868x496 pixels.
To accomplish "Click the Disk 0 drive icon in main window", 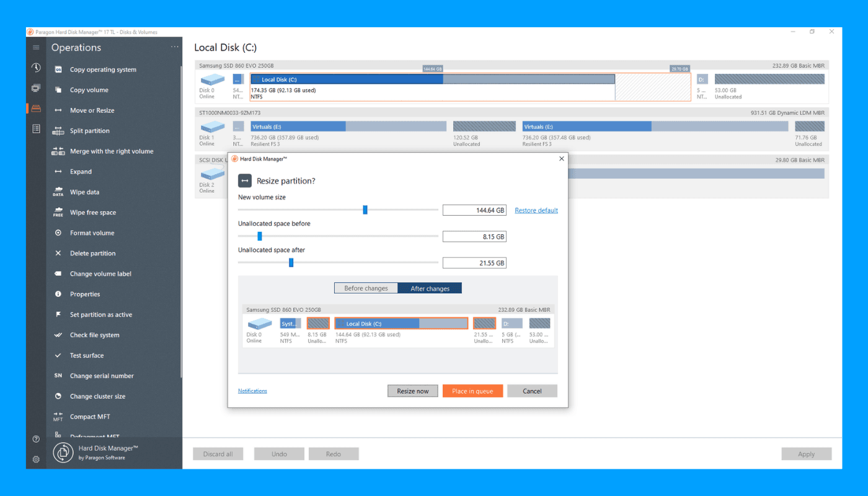I will pos(212,79).
